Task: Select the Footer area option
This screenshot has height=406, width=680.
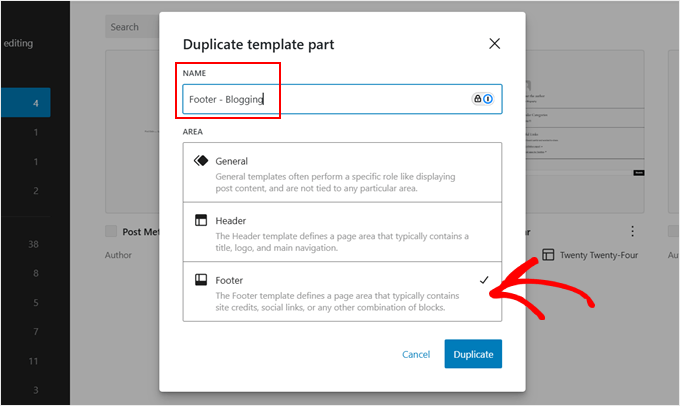Action: click(342, 292)
